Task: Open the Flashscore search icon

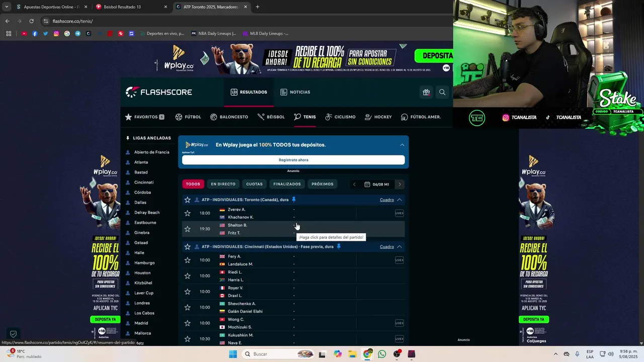Action: click(442, 92)
